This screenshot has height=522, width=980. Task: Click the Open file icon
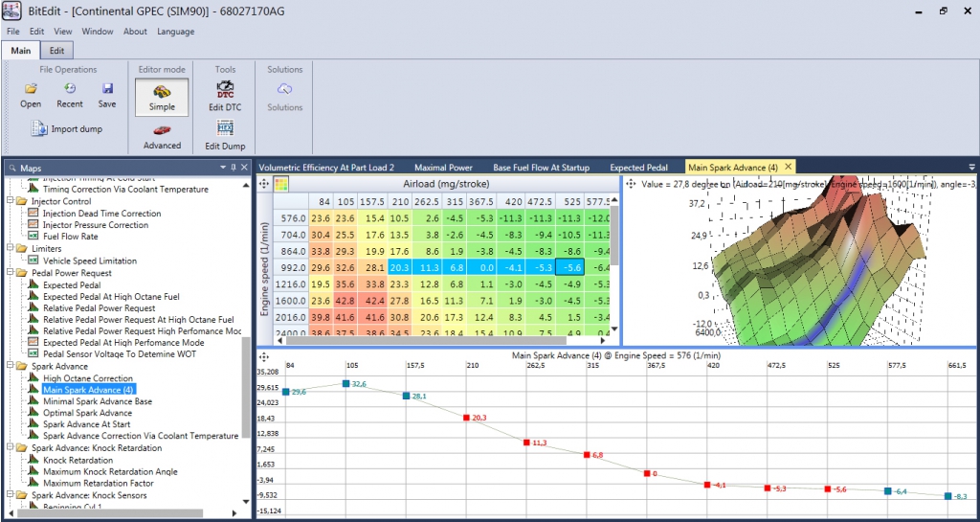[31, 89]
